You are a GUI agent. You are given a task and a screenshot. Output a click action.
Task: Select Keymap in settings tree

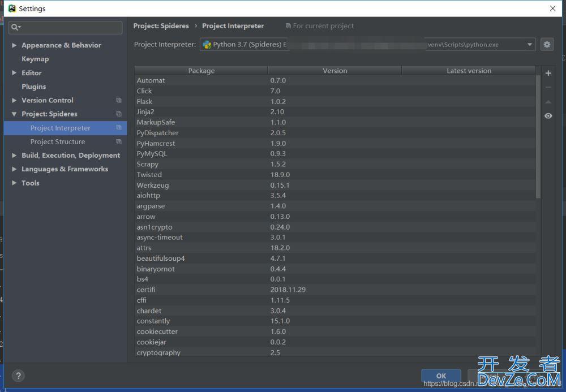coord(35,59)
